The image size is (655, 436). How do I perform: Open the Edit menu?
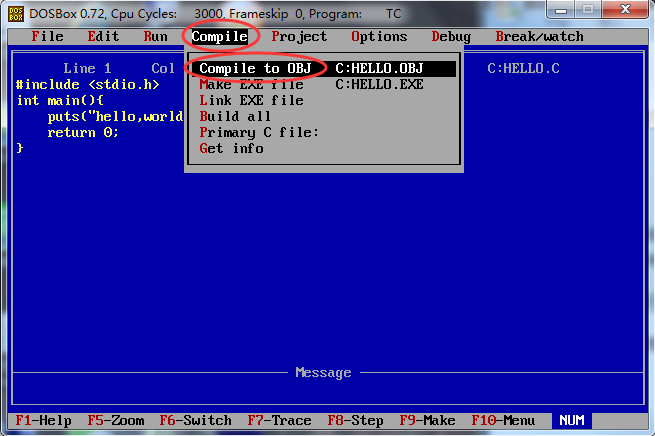click(103, 37)
